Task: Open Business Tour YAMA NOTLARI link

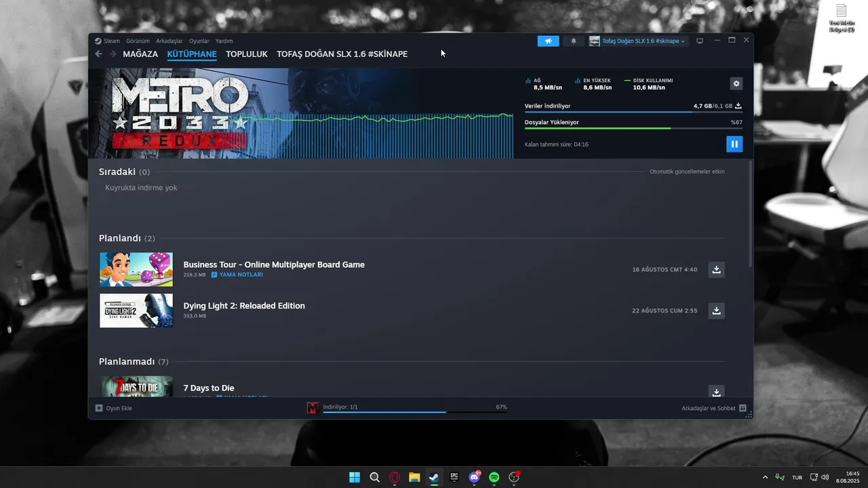Action: (x=237, y=274)
